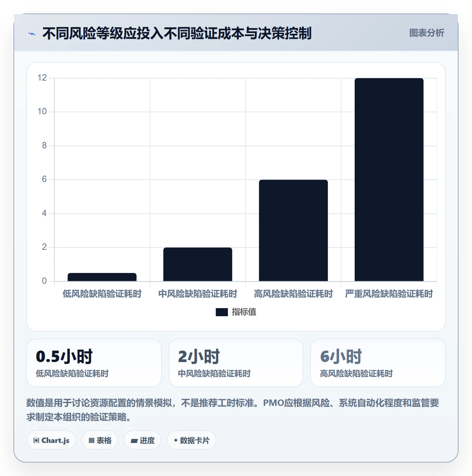Click the grid icon in the 表格 tag

click(91, 441)
